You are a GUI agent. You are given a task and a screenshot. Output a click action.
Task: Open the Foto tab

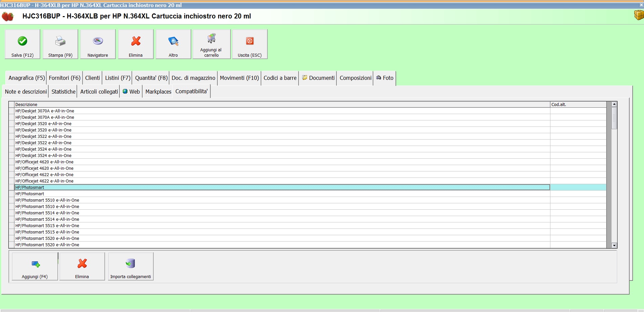pyautogui.click(x=385, y=78)
